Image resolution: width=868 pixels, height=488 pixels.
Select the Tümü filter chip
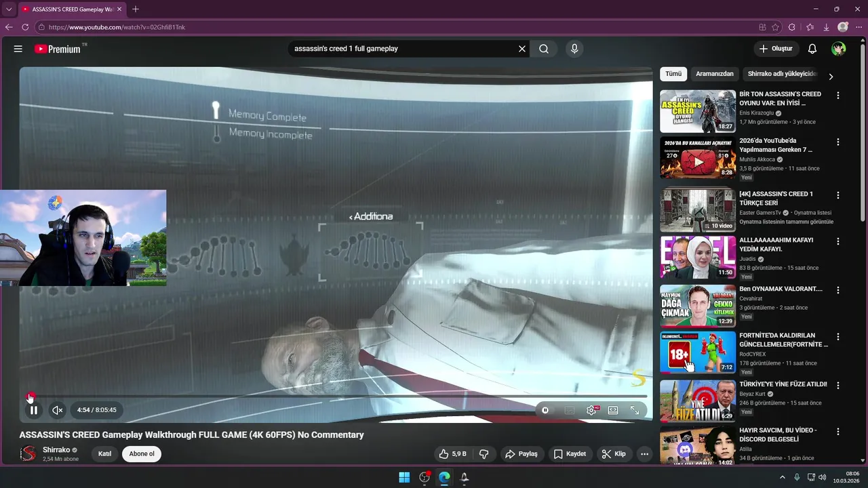[673, 74]
